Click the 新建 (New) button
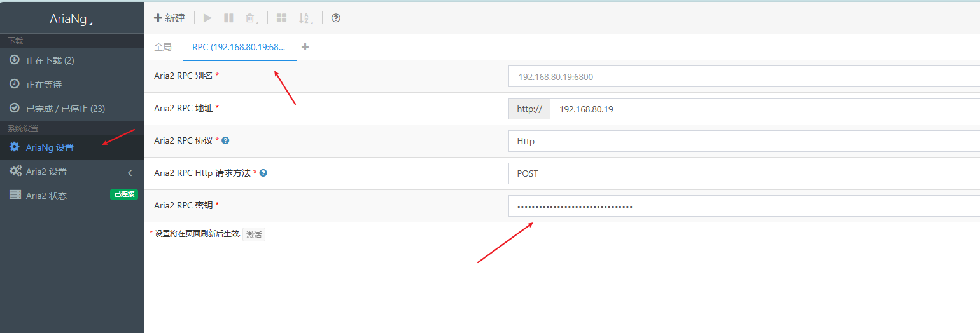 [x=169, y=18]
